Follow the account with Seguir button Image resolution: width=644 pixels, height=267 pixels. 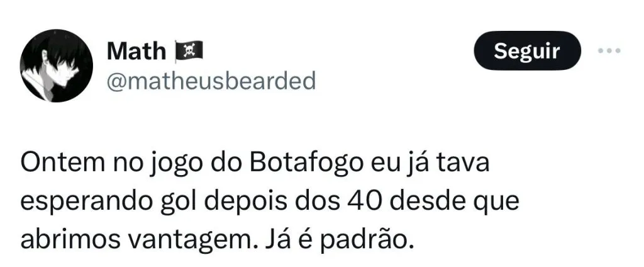tap(527, 51)
